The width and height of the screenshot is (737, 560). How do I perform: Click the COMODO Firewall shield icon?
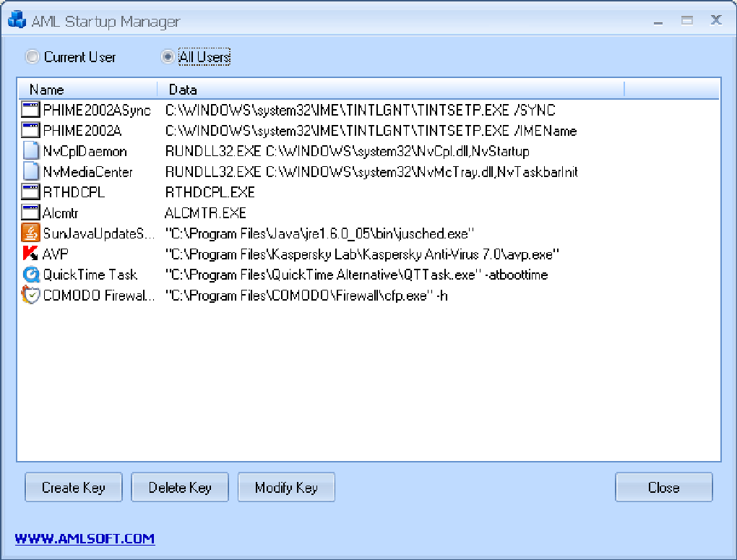(x=30, y=296)
